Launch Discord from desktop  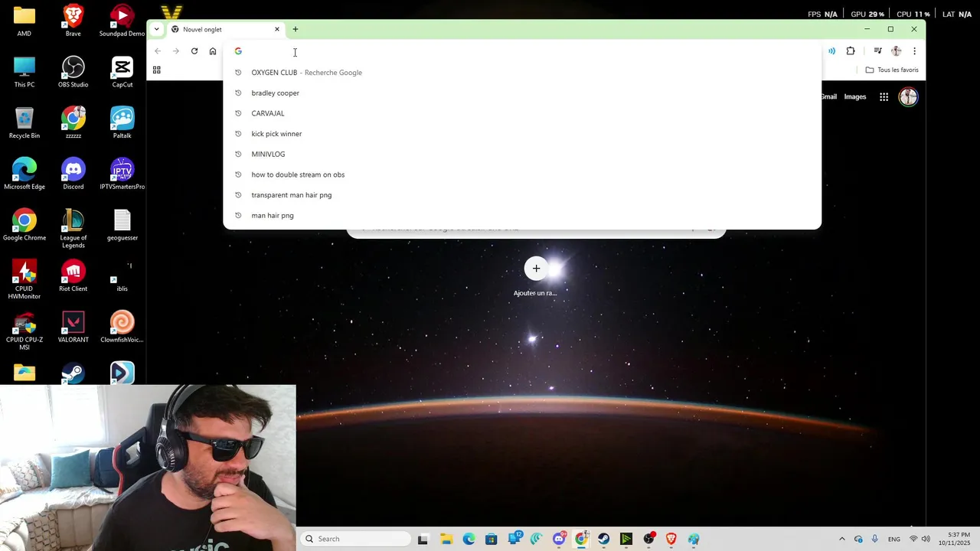point(73,174)
